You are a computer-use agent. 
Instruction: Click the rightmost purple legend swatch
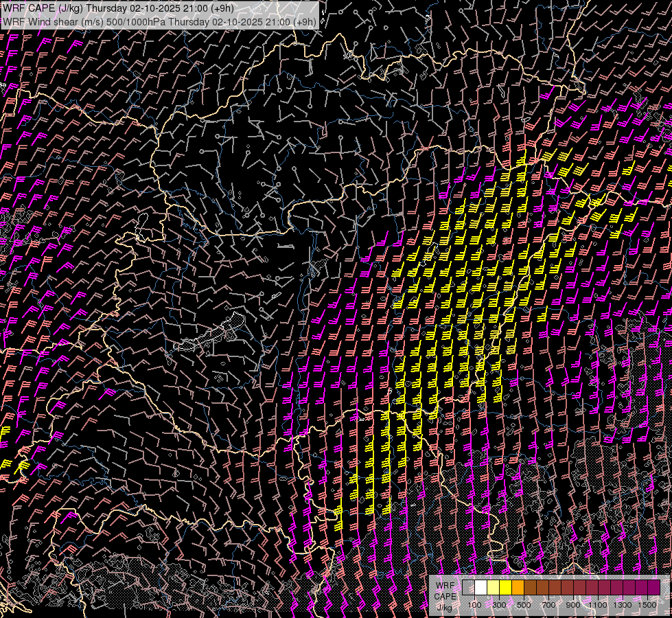pos(653,587)
